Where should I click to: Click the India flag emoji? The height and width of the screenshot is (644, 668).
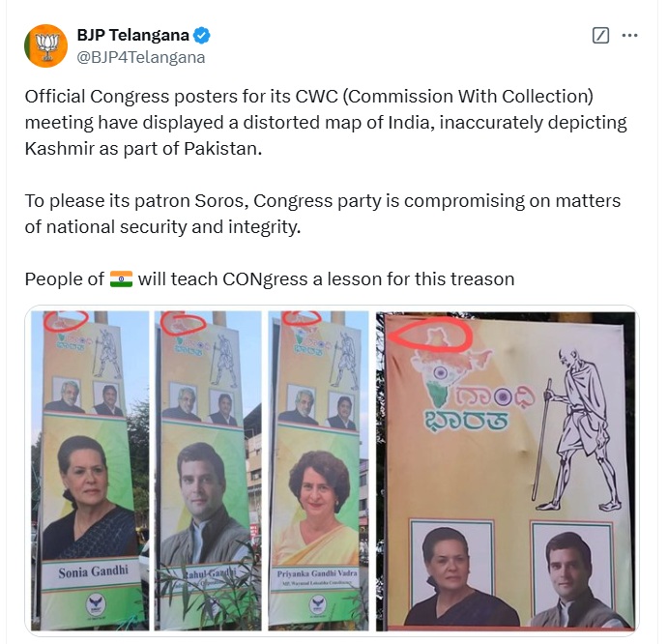click(x=121, y=279)
